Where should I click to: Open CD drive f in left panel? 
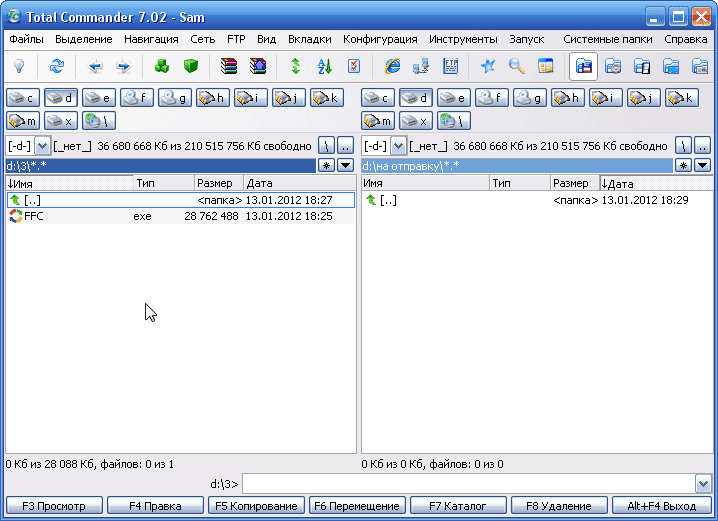coord(137,98)
